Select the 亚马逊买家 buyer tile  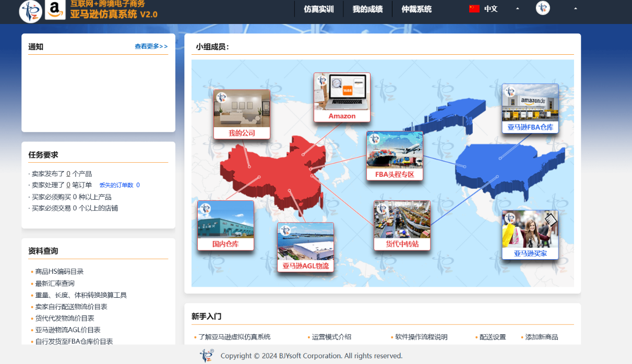pyautogui.click(x=530, y=235)
